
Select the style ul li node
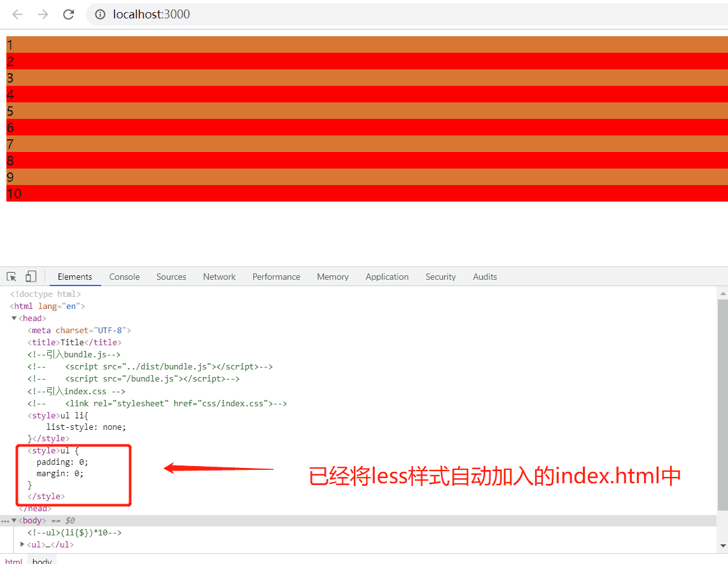coord(57,416)
